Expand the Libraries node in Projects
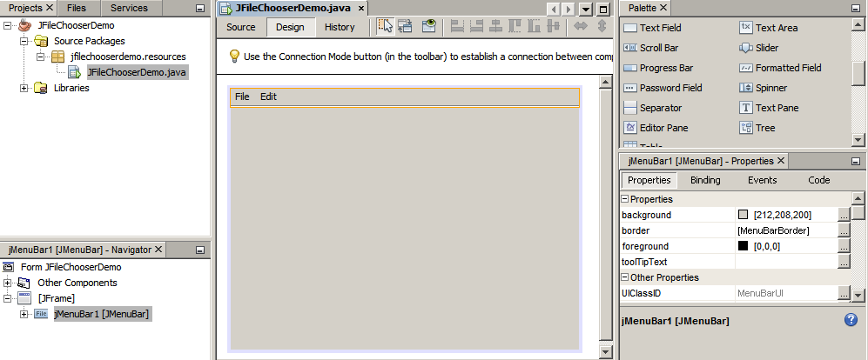The image size is (868, 360). [x=24, y=88]
